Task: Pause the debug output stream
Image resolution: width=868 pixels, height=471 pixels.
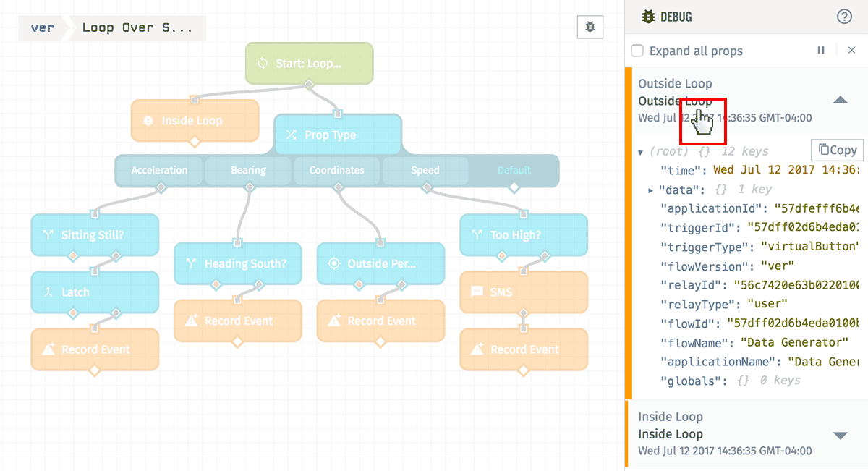Action: (821, 51)
